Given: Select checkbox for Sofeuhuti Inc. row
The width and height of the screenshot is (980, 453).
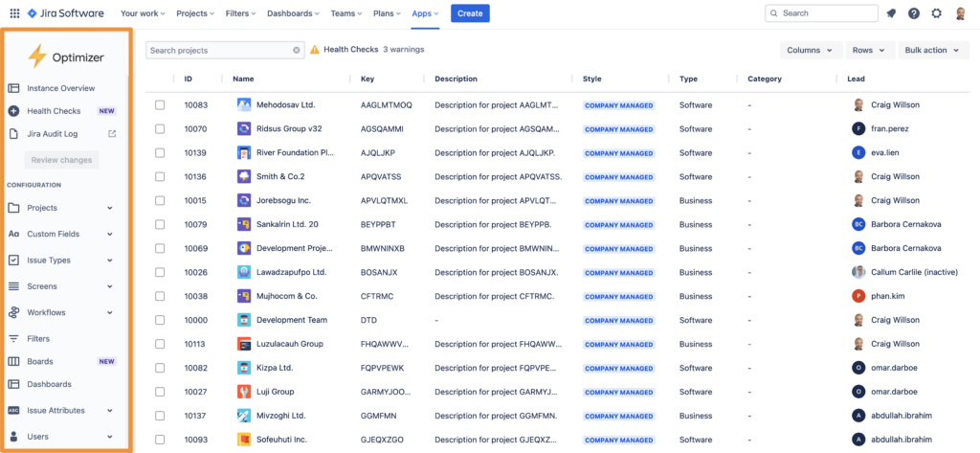Looking at the screenshot, I should click(x=160, y=440).
